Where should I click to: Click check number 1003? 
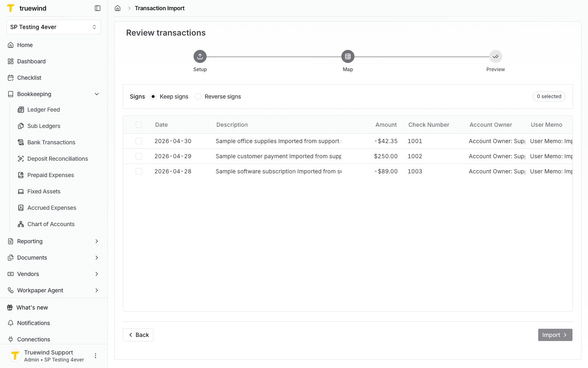click(x=415, y=171)
